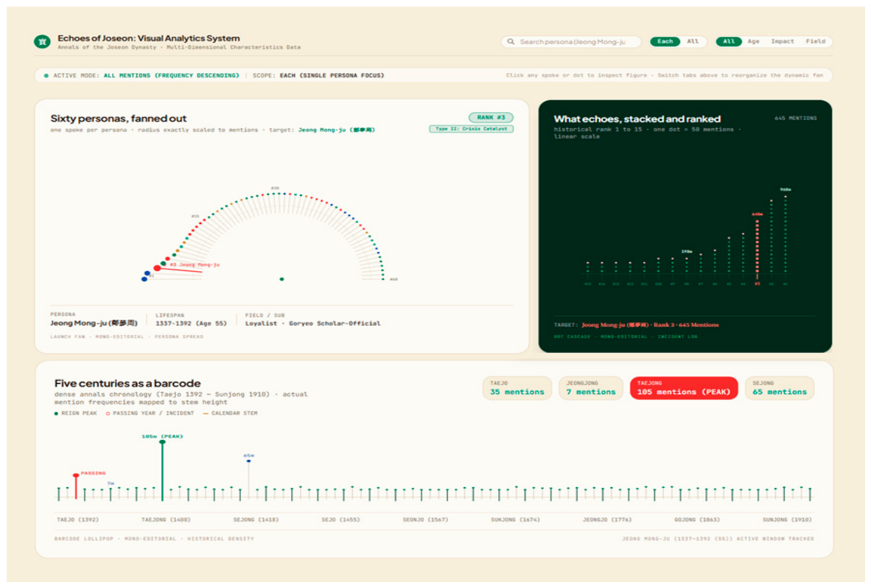The image size is (871, 588).
Task: Select the red Jeong Mong-ju dot in fan
Action: [157, 268]
